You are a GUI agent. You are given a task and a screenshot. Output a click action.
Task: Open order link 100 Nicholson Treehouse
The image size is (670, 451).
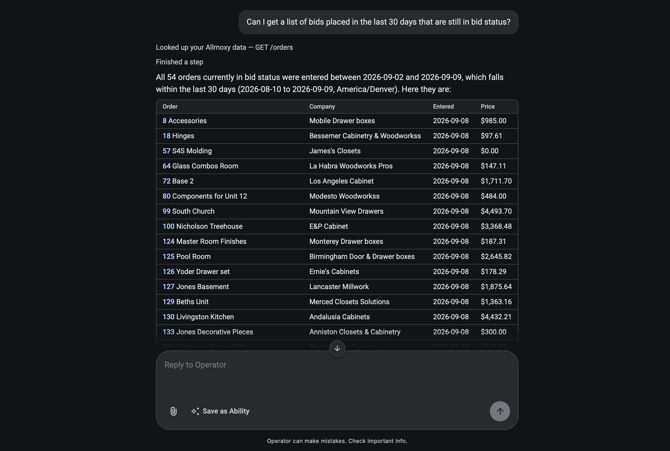[203, 227]
